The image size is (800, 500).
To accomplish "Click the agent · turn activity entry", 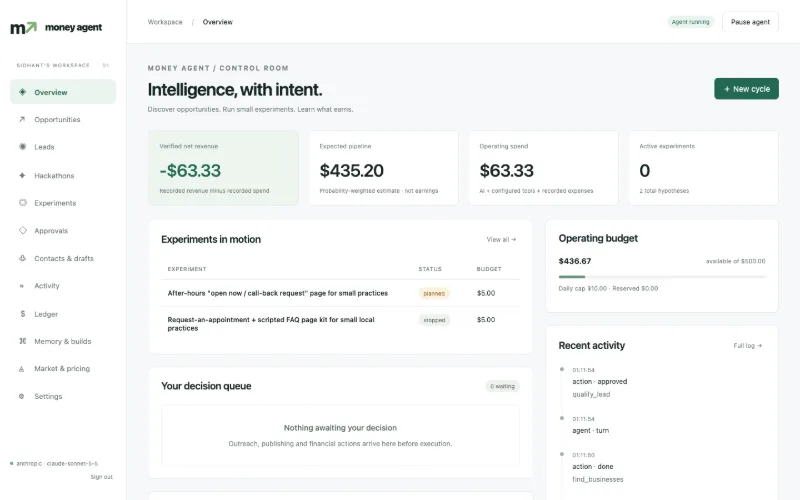I will [590, 431].
